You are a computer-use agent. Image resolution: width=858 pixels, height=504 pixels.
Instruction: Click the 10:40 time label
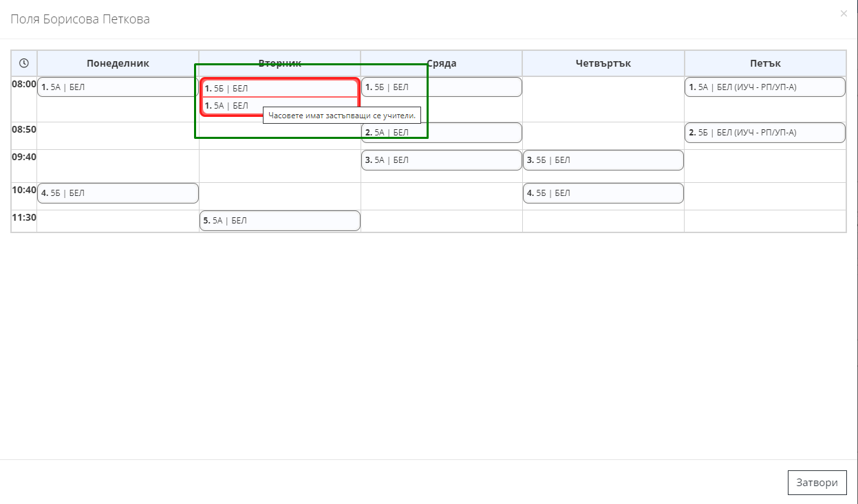click(x=24, y=190)
